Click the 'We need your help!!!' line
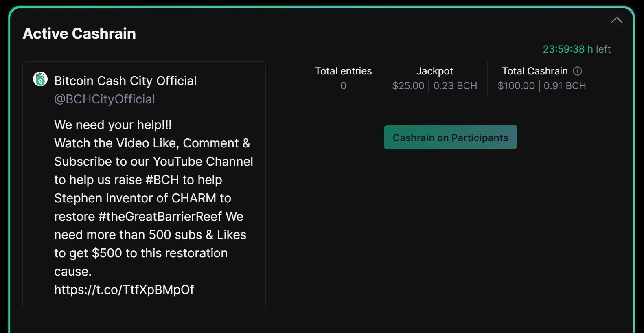644x333 pixels. pos(113,125)
